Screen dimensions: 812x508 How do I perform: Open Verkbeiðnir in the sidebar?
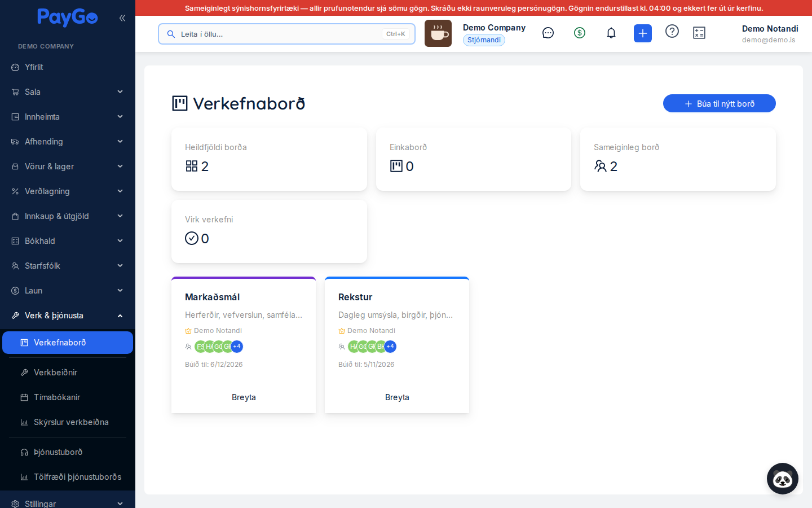(x=68, y=373)
